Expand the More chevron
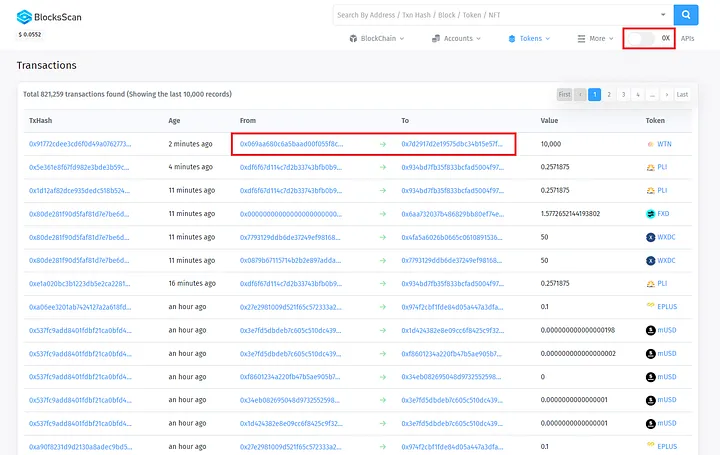Screen dimensions: 720x455 (611, 39)
